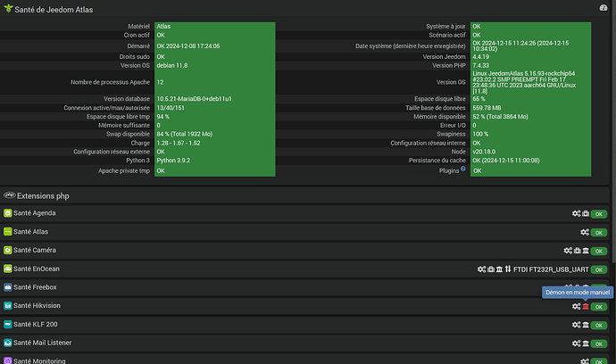Select the debian 11.8 OS version value
The width and height of the screenshot is (616, 364).
click(172, 65)
